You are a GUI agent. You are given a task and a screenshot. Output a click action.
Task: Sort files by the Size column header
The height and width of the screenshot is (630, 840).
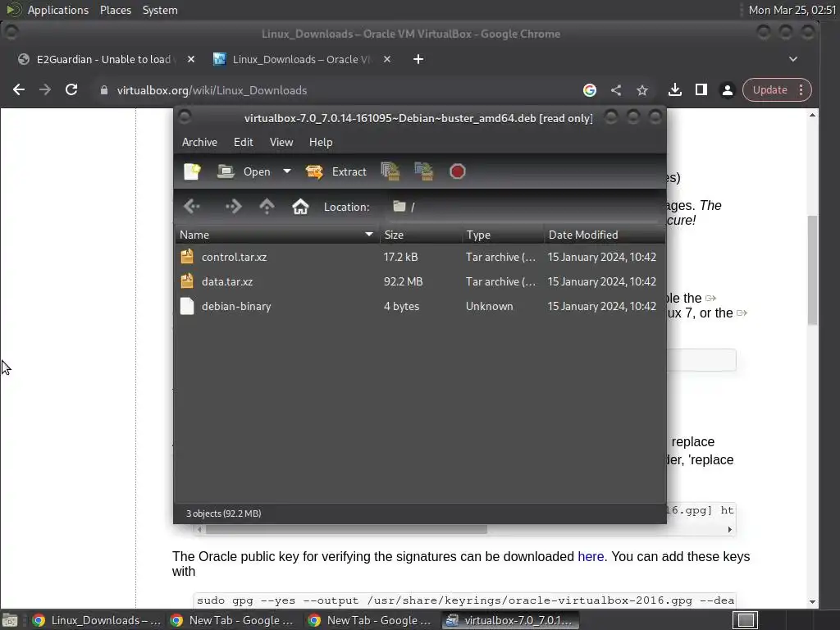tap(421, 235)
